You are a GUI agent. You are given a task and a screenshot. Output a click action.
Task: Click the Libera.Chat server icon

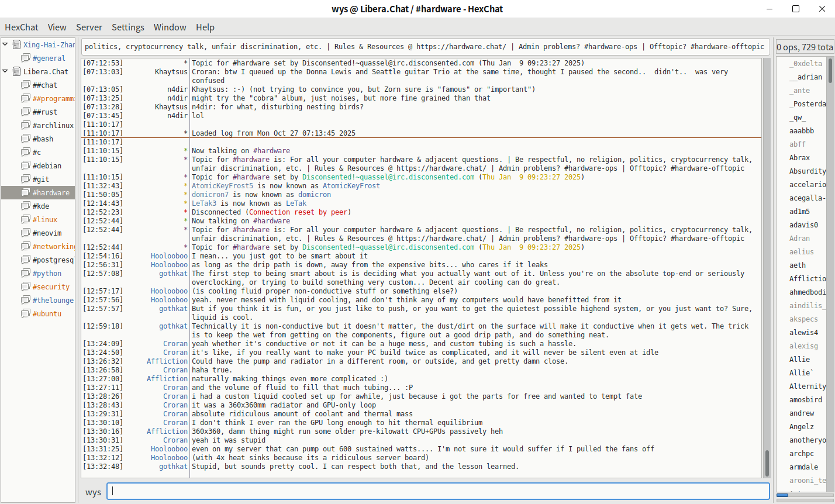17,71
